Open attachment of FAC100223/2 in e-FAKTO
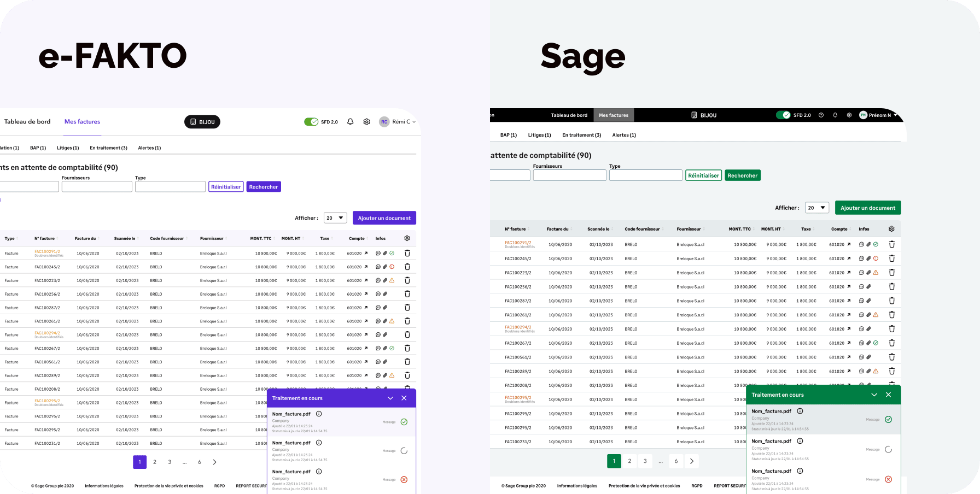The width and height of the screenshot is (980, 494). (385, 280)
